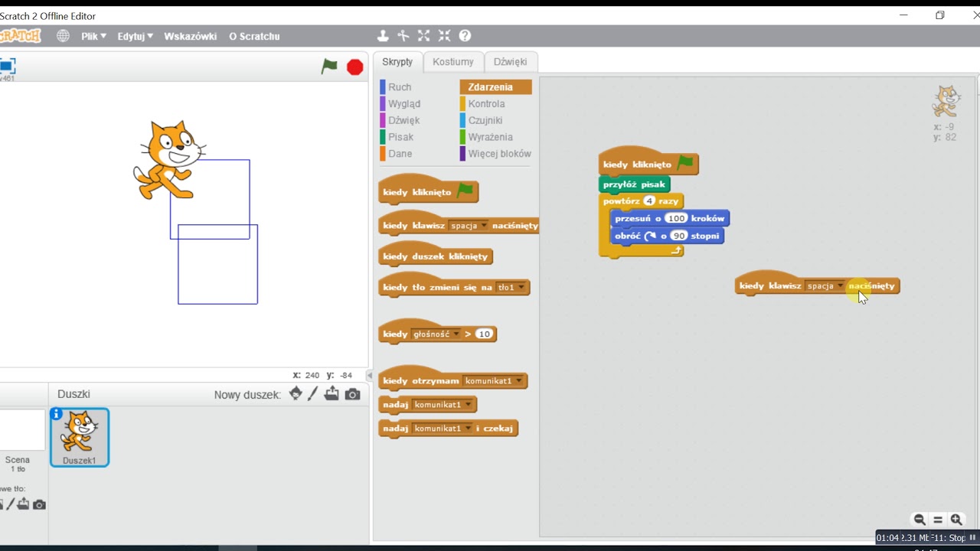Reset scripts area zoom
Image resolution: width=980 pixels, height=551 pixels.
938,520
